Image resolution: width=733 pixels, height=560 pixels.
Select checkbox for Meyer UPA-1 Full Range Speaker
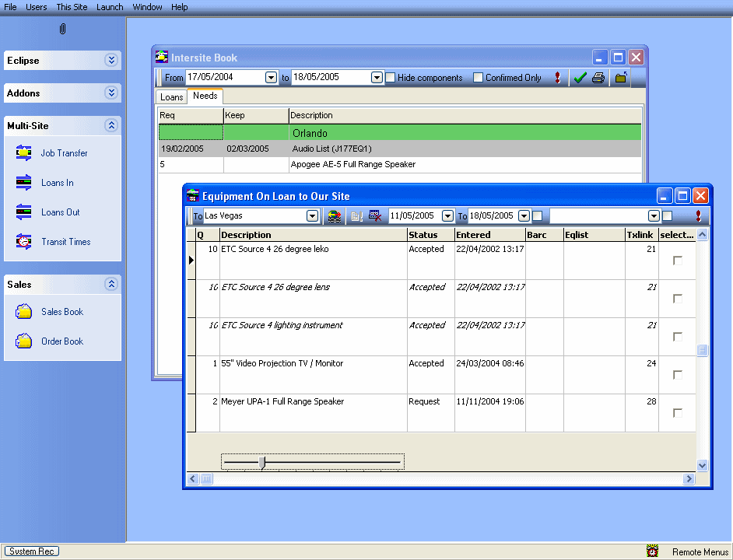[x=678, y=413]
